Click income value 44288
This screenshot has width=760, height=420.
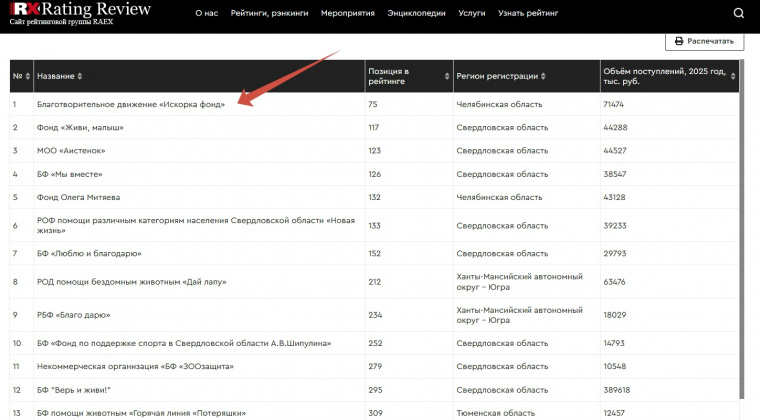[615, 127]
